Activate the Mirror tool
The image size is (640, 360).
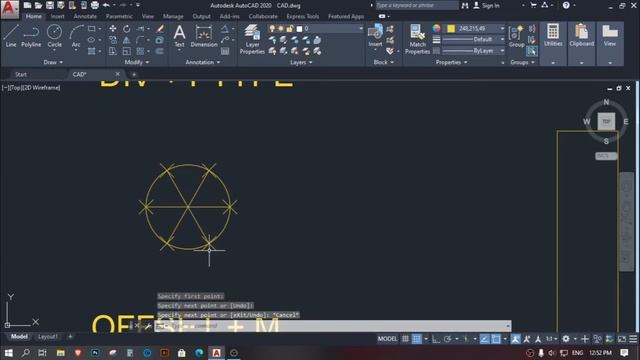127,40
